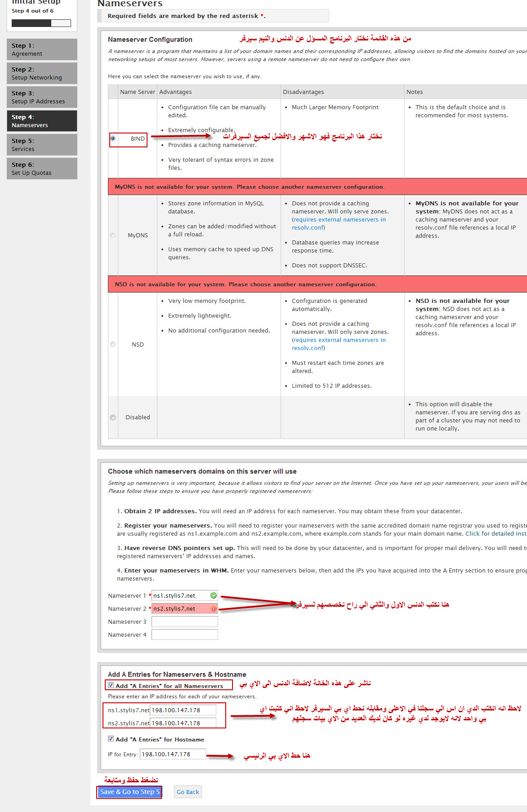Screen dimensions: 527x812
Task: Click 'Much Larger Memory Footprint' text
Action: pyautogui.click(x=335, y=107)
